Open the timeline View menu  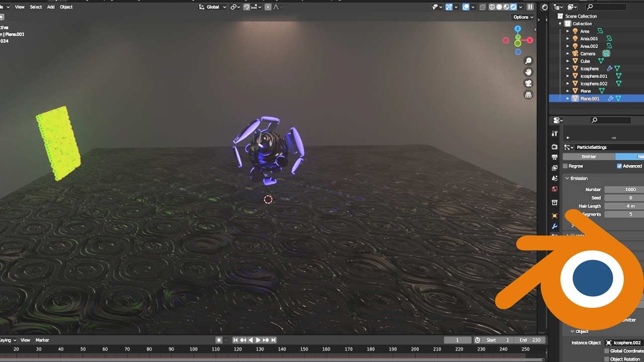tap(25, 340)
